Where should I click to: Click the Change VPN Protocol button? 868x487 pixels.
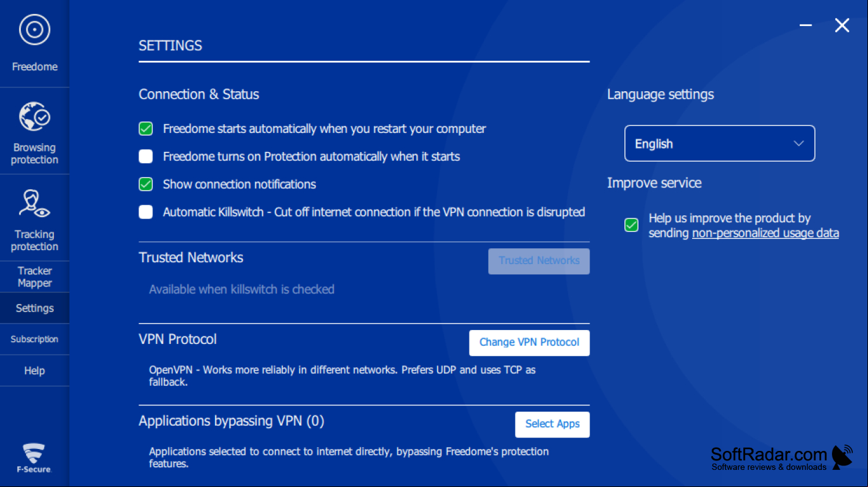pyautogui.click(x=530, y=343)
